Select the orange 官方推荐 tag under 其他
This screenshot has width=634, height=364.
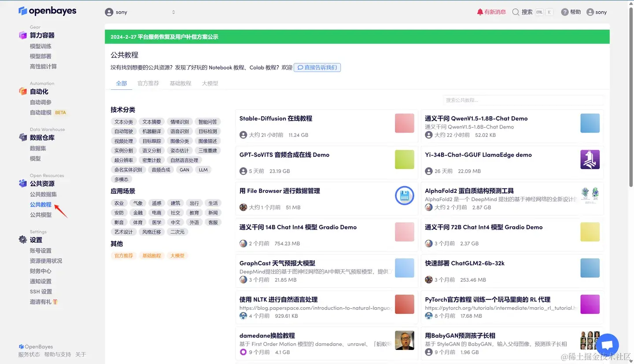(124, 256)
